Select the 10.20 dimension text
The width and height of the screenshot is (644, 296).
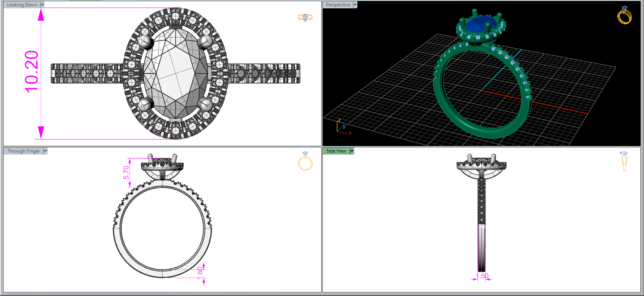[x=32, y=72]
